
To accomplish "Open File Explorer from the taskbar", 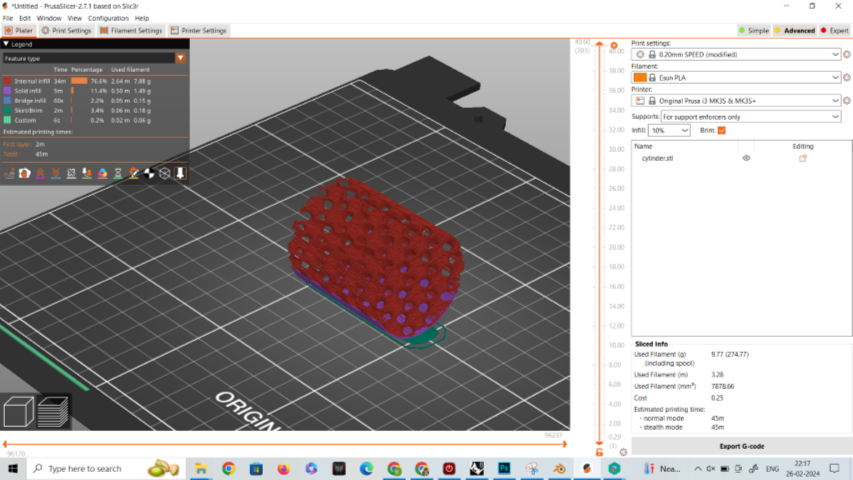I will [201, 468].
